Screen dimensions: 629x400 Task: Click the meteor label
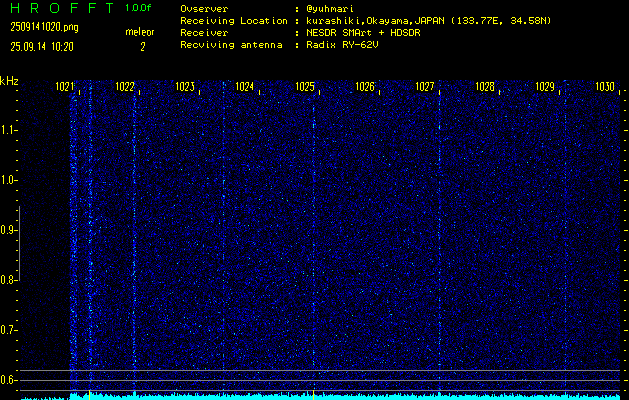click(140, 32)
